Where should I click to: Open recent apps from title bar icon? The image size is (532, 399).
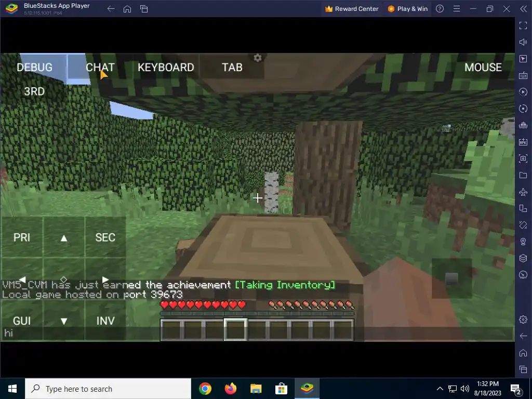144,9
